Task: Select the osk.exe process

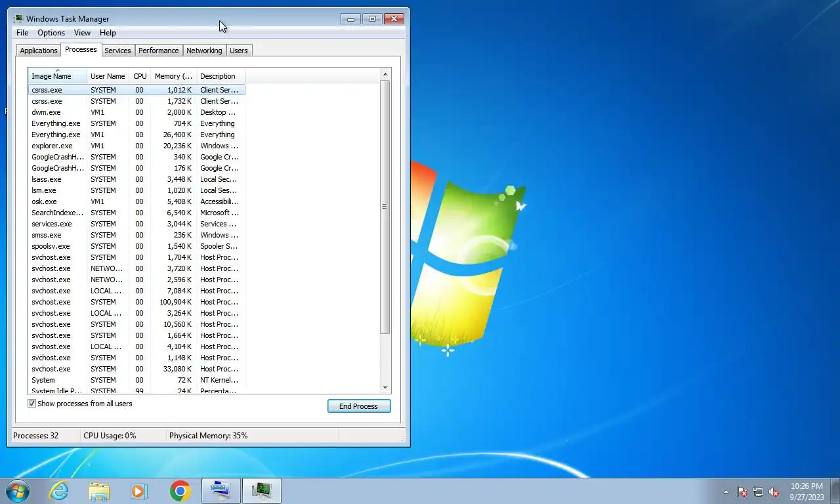Action: pos(136,201)
